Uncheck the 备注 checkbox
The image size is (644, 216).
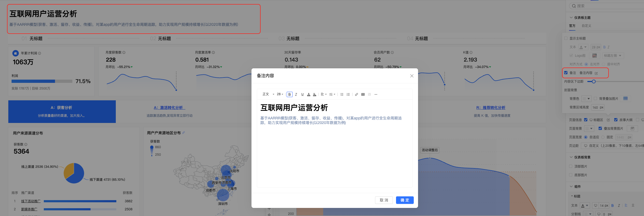pos(566,73)
